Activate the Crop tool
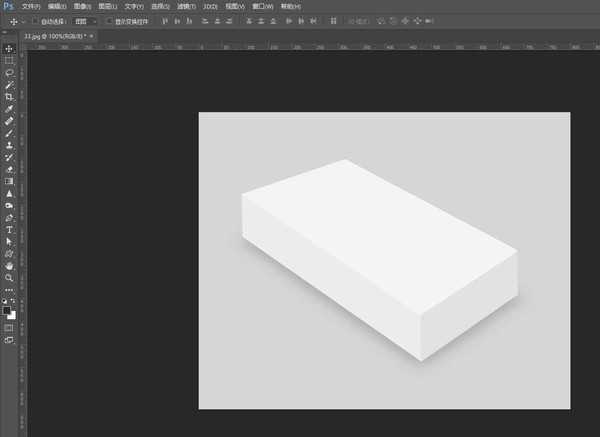Screen dimensions: 600x437 (x=9, y=96)
